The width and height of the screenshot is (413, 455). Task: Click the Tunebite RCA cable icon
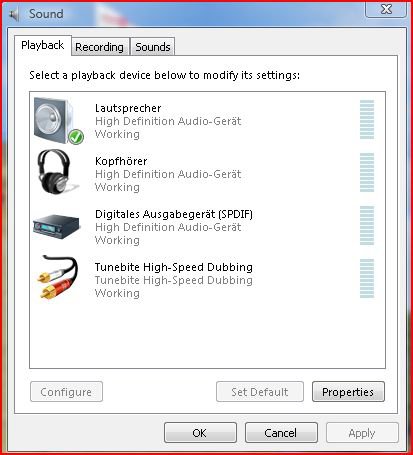(57, 277)
